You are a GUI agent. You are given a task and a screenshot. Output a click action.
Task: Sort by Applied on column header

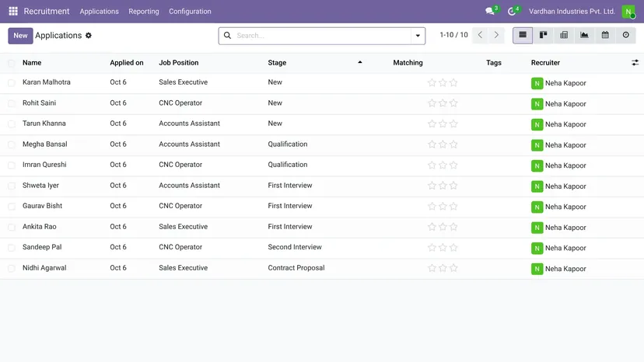click(127, 63)
